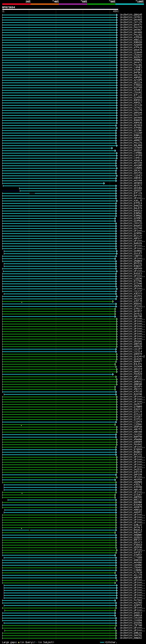
Task: Choose hit UniRef100_Q40468
Action: 131,118
